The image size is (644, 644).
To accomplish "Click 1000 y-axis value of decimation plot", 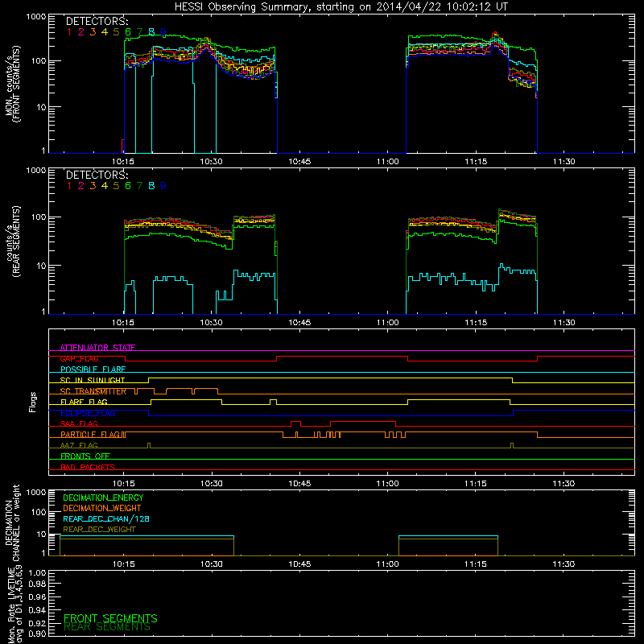I will 35,493.
